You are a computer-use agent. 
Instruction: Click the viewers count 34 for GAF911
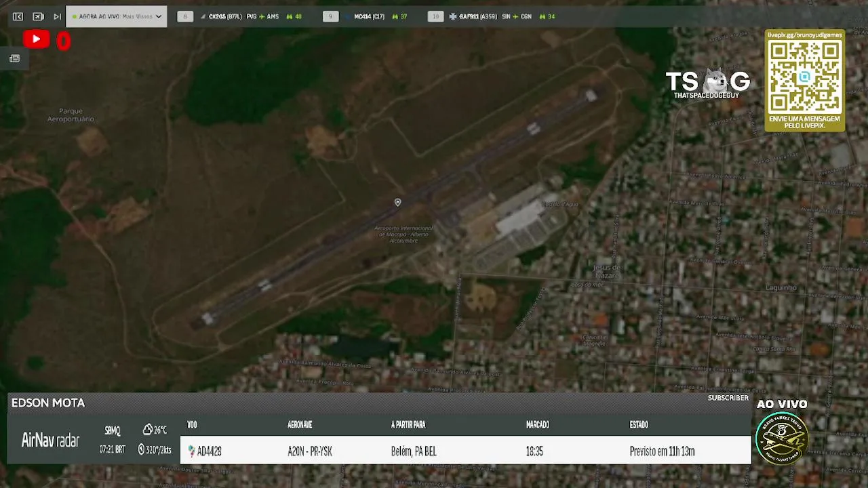(x=547, y=16)
